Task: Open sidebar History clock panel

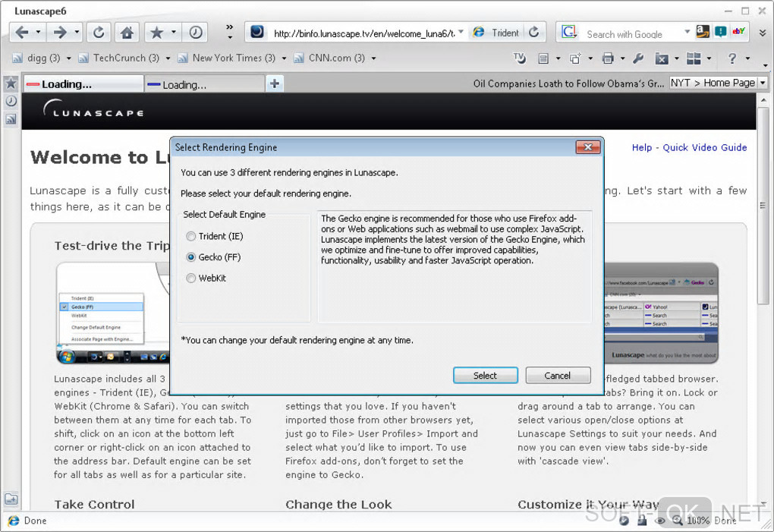Action: [x=11, y=101]
